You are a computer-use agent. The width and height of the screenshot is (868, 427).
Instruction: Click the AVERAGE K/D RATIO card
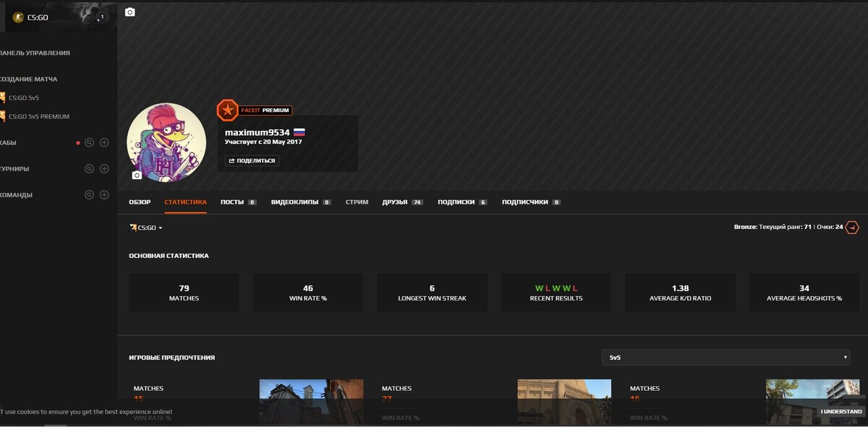point(681,292)
